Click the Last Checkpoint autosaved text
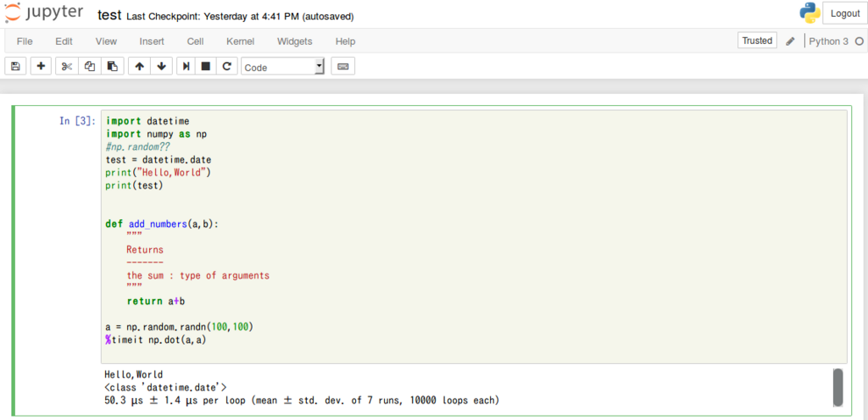 [240, 17]
